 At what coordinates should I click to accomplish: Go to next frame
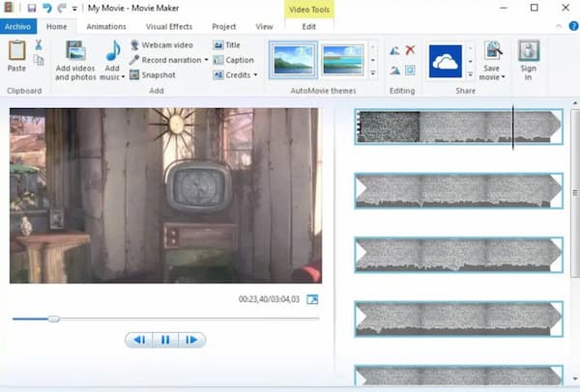191,340
